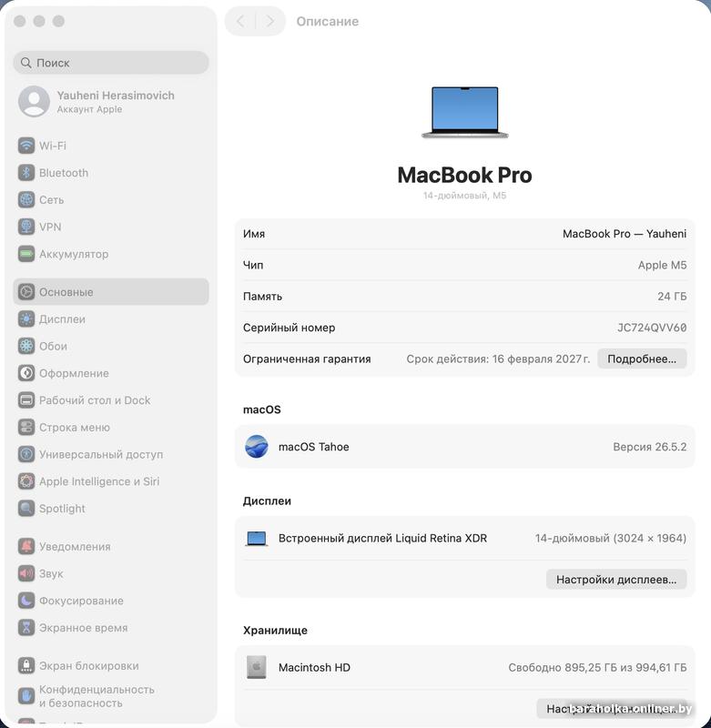711x728 pixels.
Task: Open Уведомления bell icon
Action: (x=26, y=547)
